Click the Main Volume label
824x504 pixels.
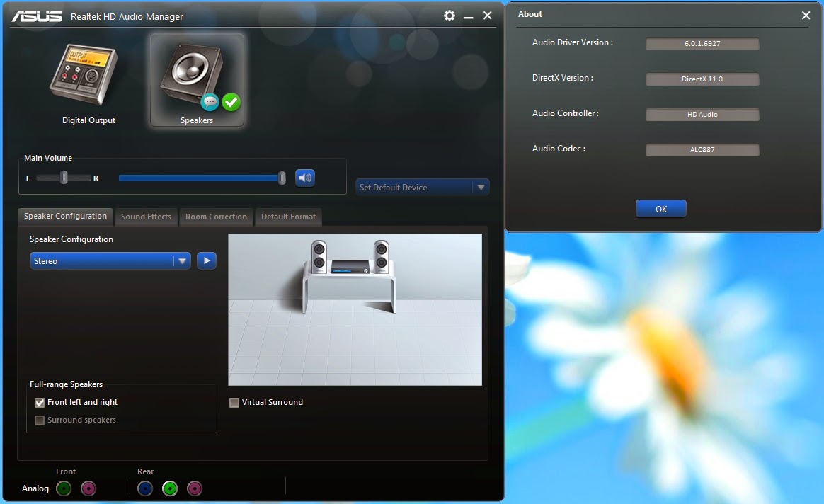(48, 158)
